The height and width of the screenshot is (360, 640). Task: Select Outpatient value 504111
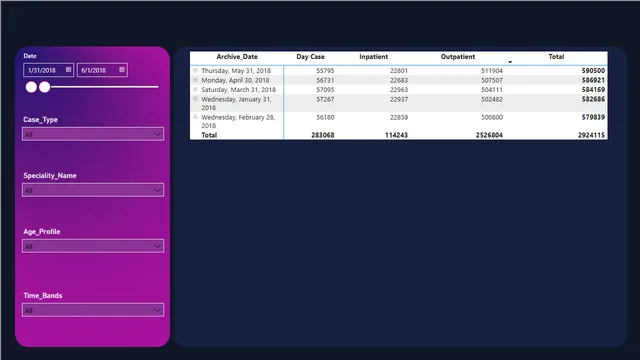point(492,89)
